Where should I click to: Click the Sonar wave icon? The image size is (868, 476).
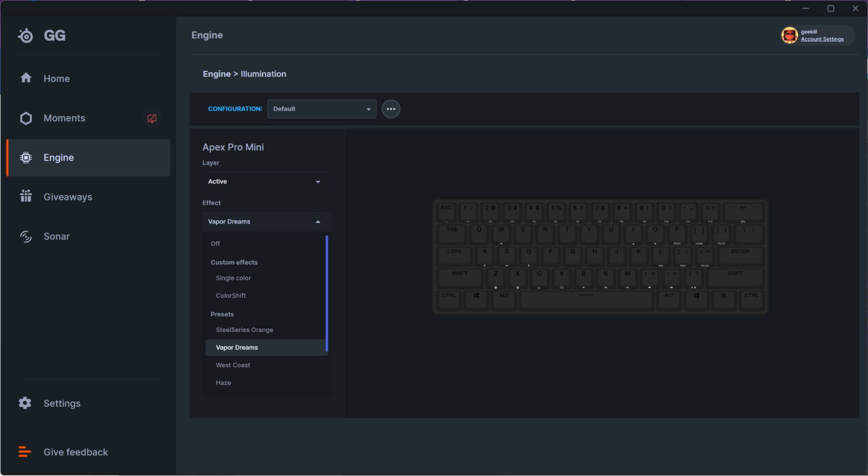click(26, 236)
